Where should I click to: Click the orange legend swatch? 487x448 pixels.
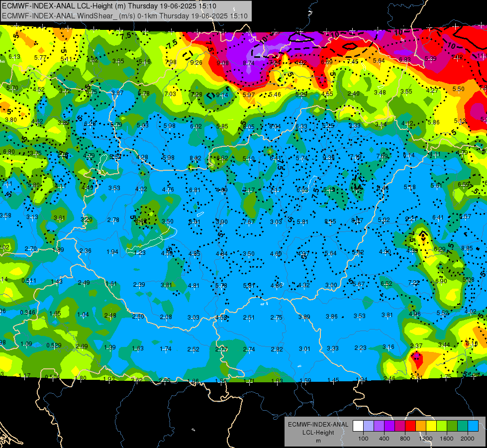pyautogui.click(x=421, y=426)
